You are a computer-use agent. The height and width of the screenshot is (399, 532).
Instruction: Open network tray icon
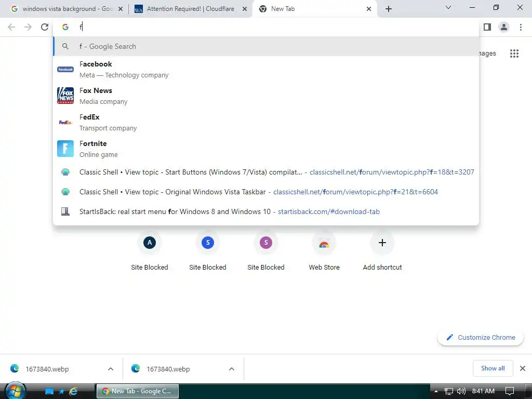448,391
